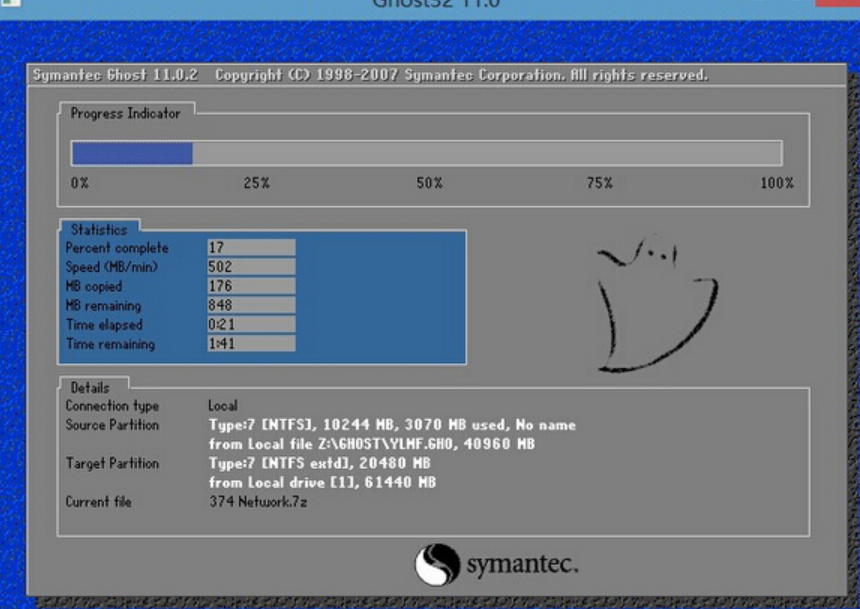Click the "from Local drive [1], 61440 MB" line
Image resolution: width=860 pixels, height=609 pixels.
(x=322, y=483)
